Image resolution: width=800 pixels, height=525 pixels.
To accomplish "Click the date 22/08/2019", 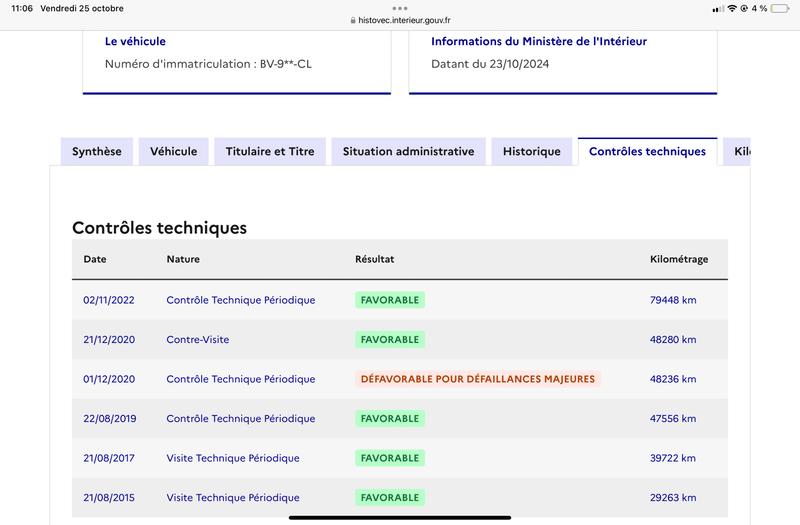I will [110, 418].
